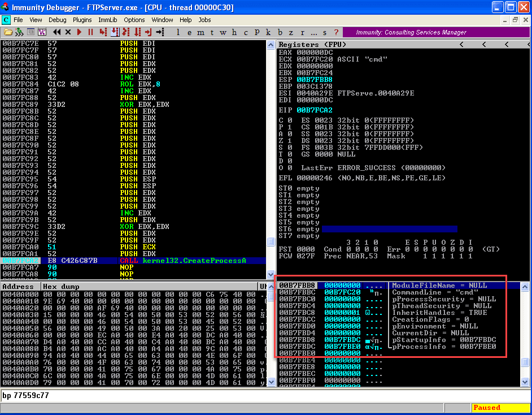The height and width of the screenshot is (415, 532).
Task: Open windows list with 'w' button
Action: click(x=223, y=32)
